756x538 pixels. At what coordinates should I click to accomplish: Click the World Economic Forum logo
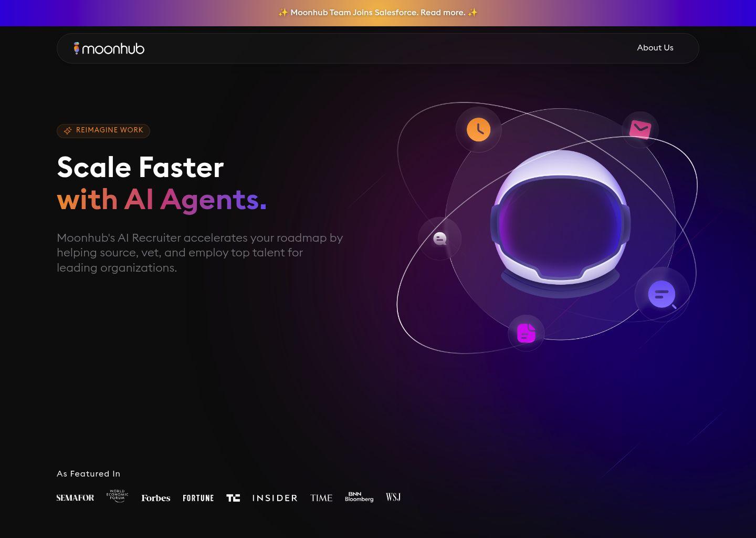click(117, 495)
